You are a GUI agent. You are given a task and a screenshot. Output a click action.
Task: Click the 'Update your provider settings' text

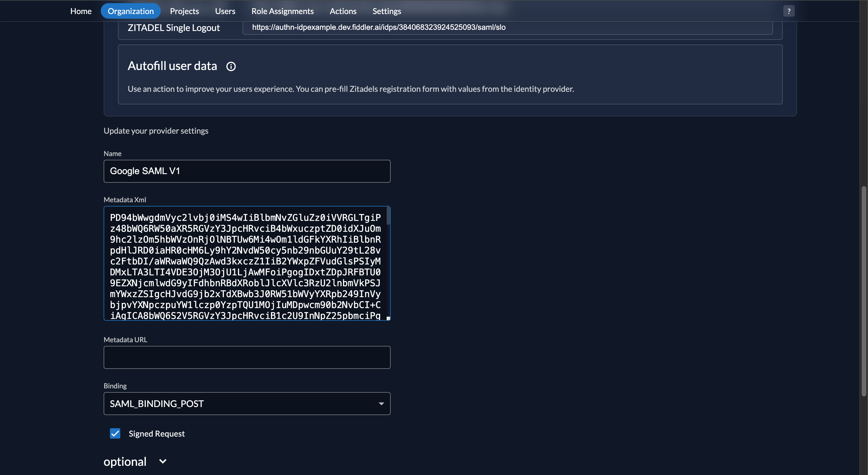coord(156,131)
